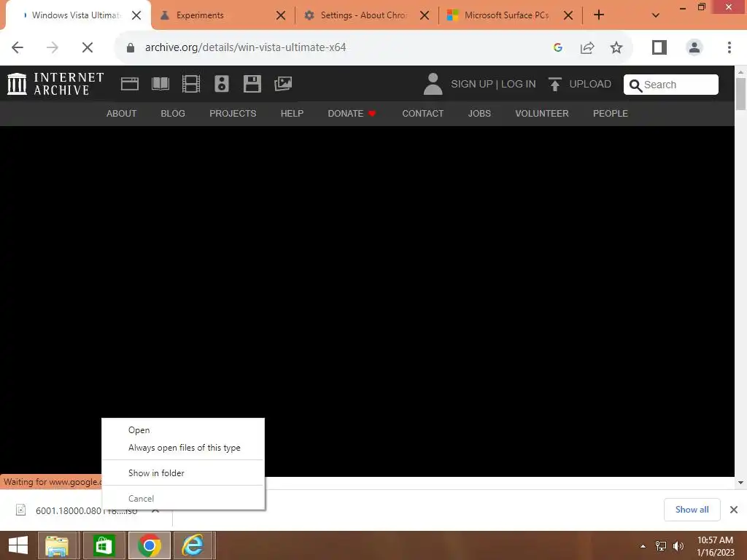
Task: Close the downloads bar
Action: 734,510
